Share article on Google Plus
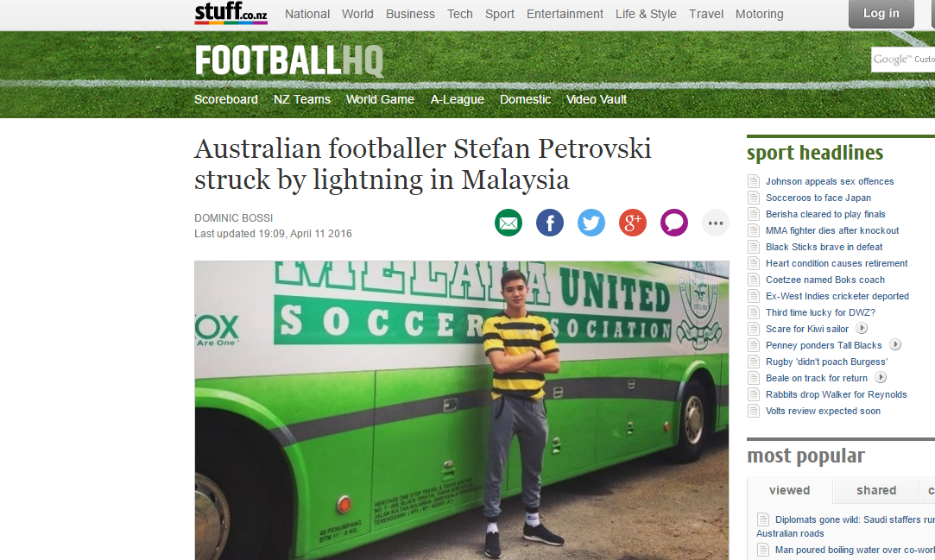The image size is (935, 560). [x=633, y=223]
